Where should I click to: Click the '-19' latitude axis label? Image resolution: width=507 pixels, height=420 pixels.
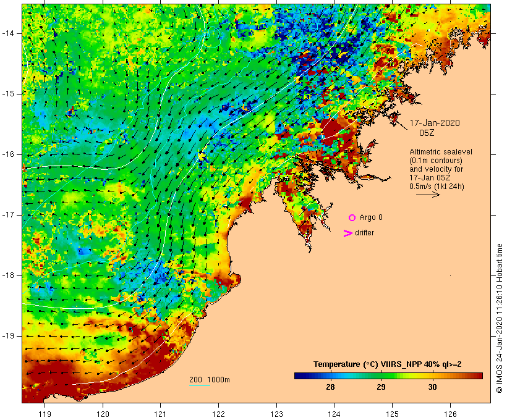[8, 336]
